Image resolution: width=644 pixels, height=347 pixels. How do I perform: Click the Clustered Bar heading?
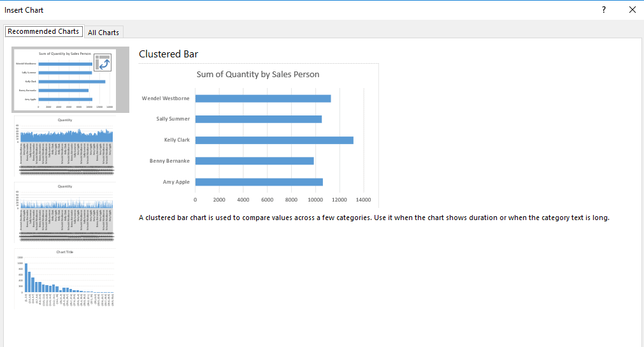[168, 54]
